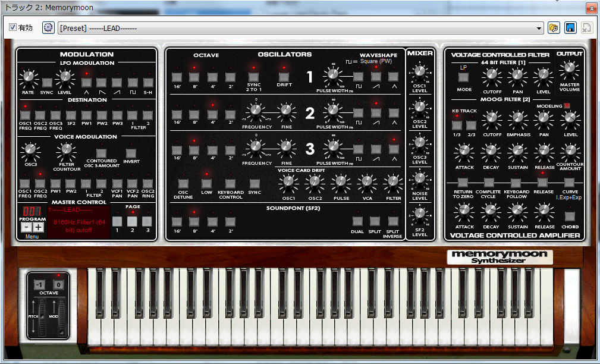Image resolution: width=600 pixels, height=364 pixels.
Task: Select the LFO S-H waveform button
Action: coord(148,82)
